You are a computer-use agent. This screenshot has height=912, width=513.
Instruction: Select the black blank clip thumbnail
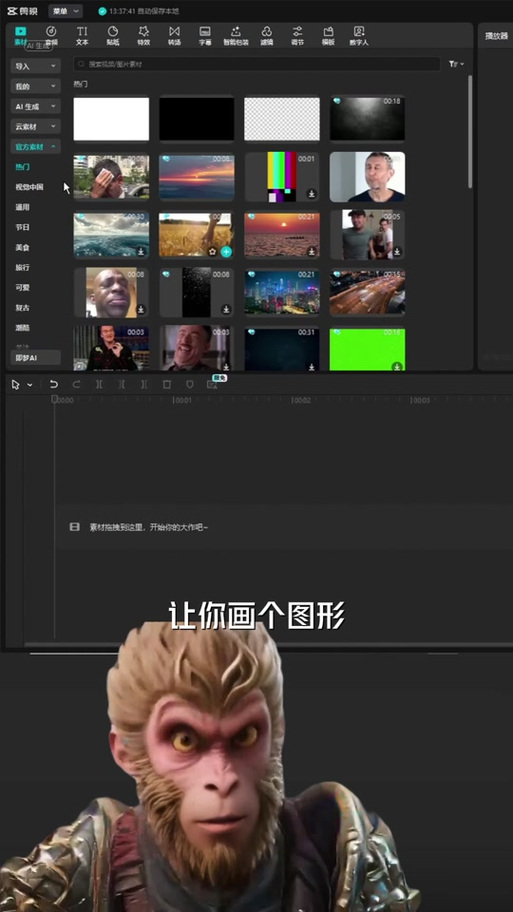197,119
